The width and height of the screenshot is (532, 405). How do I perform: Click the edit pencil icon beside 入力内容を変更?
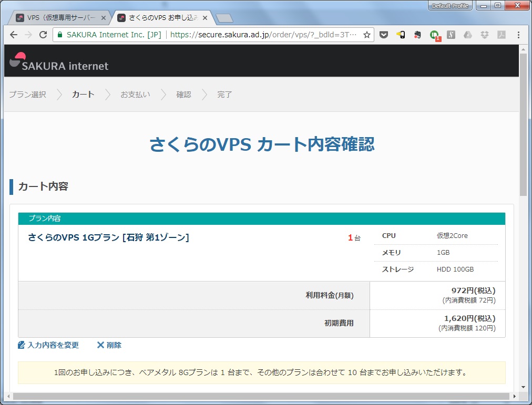coord(21,345)
